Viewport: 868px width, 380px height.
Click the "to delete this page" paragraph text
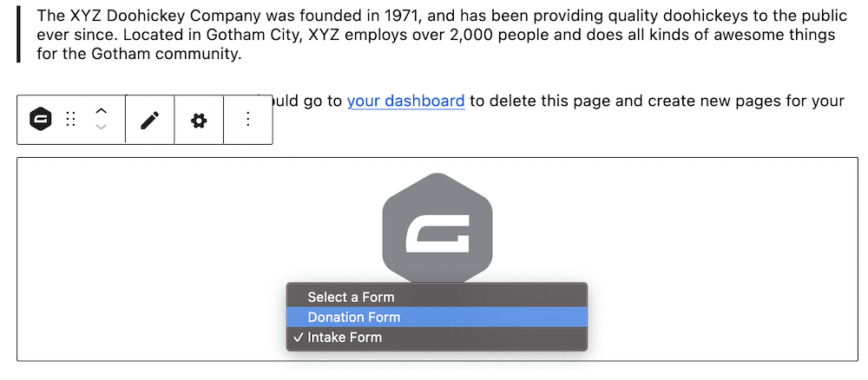tap(534, 101)
